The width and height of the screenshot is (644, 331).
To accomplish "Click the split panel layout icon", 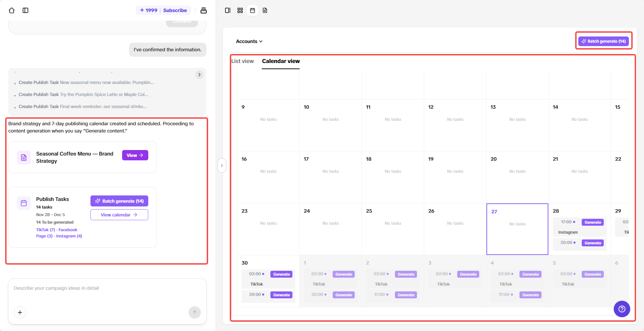I will click(228, 10).
